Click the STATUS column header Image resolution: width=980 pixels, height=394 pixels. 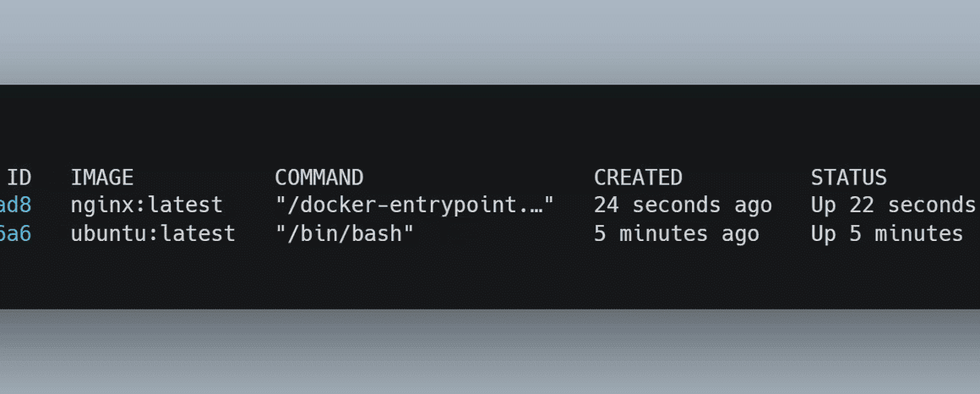[x=849, y=178]
